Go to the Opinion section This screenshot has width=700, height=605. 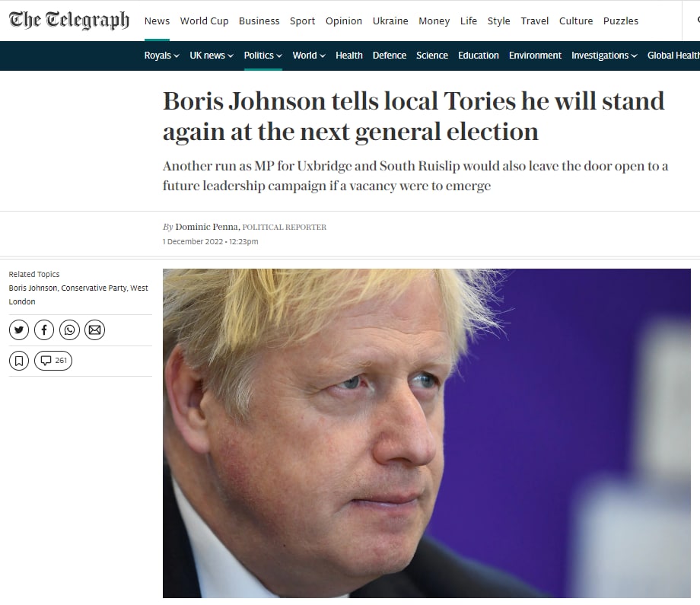click(x=344, y=21)
